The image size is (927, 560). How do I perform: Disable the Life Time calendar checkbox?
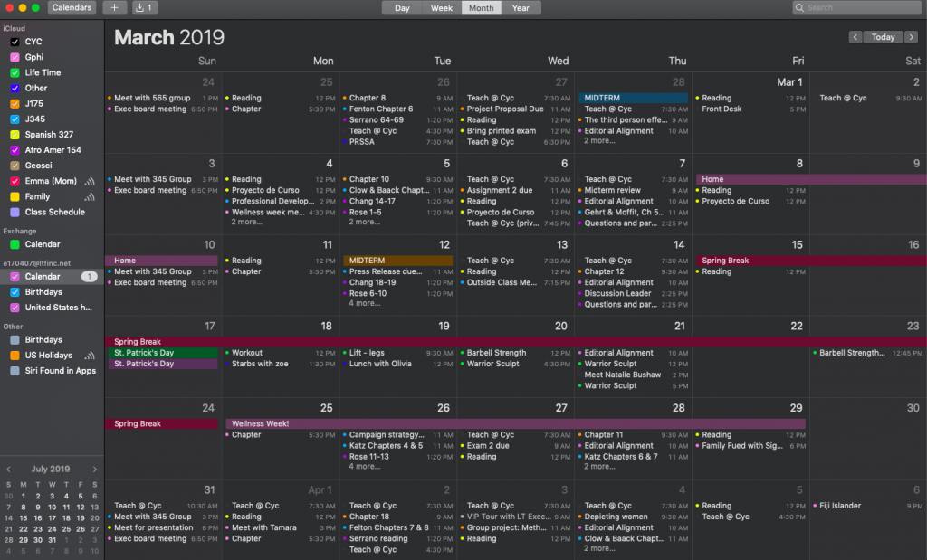click(14, 72)
